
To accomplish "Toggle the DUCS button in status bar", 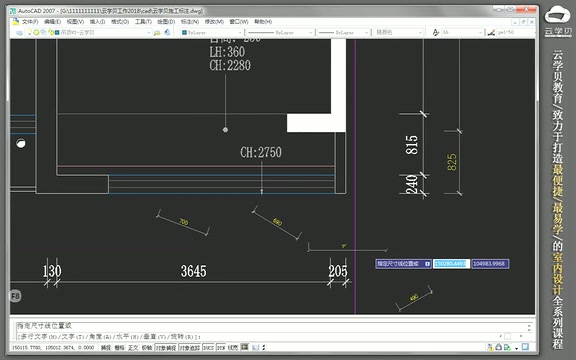I will click(x=208, y=347).
